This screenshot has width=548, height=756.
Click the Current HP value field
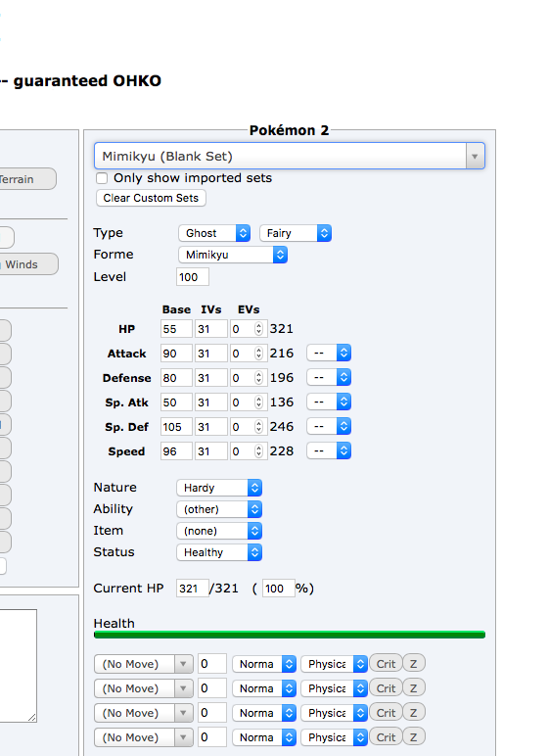[x=193, y=589]
